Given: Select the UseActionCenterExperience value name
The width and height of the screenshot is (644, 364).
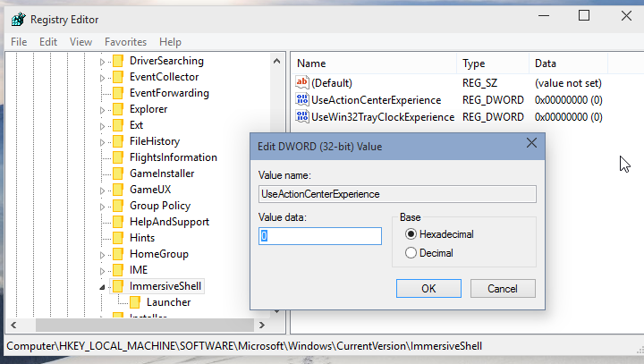Looking at the screenshot, I should [x=377, y=100].
